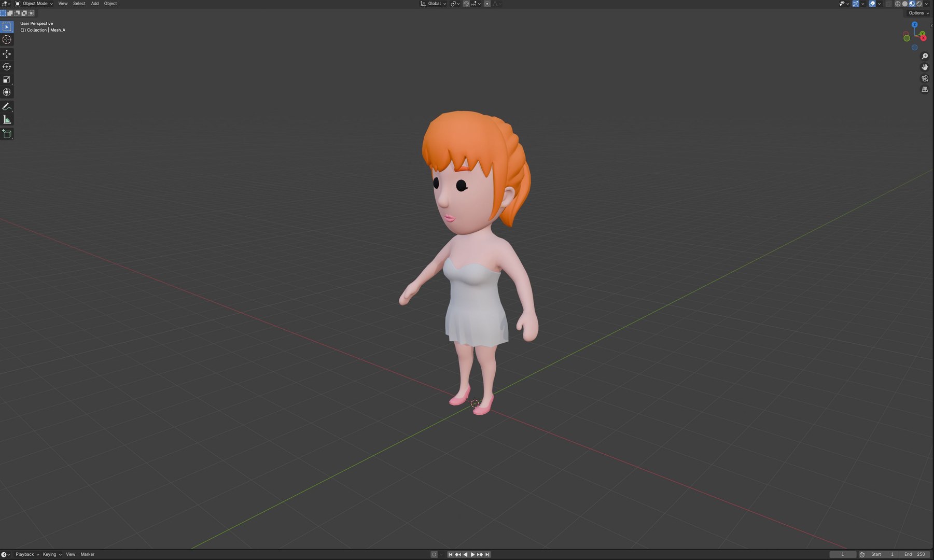Image resolution: width=934 pixels, height=560 pixels.
Task: Activate the 3D Cursor tool
Action: [x=7, y=39]
